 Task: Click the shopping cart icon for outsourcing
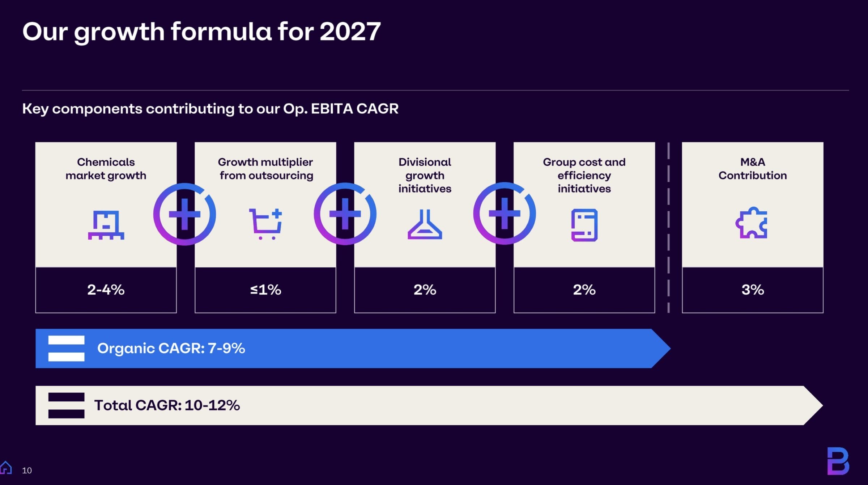point(265,224)
